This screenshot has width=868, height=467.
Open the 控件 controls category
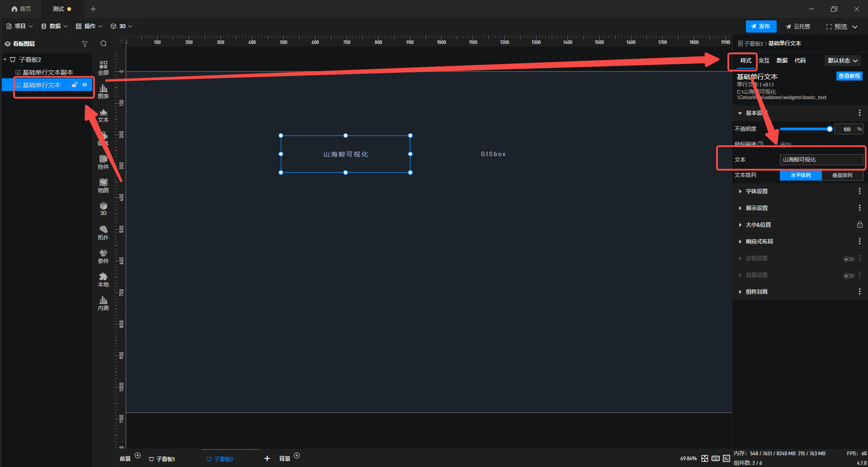click(103, 162)
